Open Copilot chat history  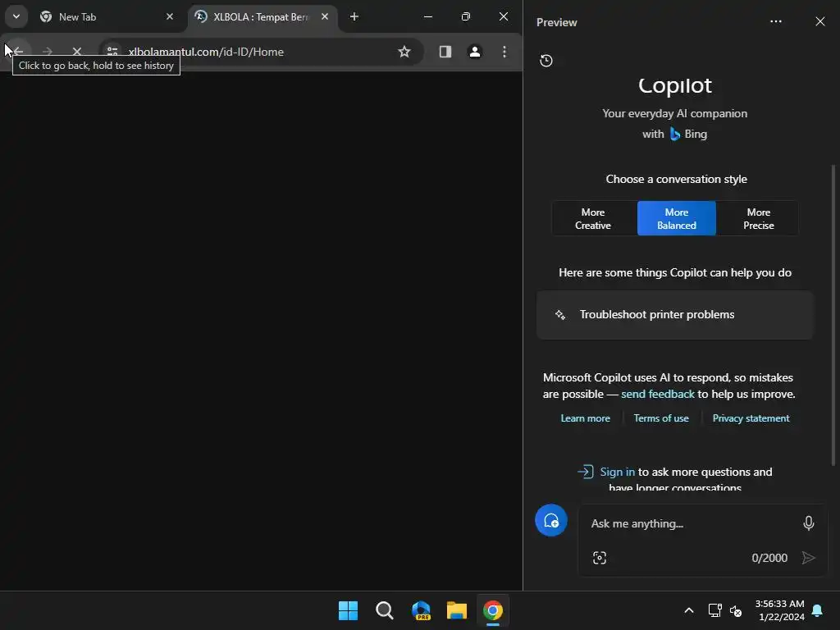click(x=546, y=61)
